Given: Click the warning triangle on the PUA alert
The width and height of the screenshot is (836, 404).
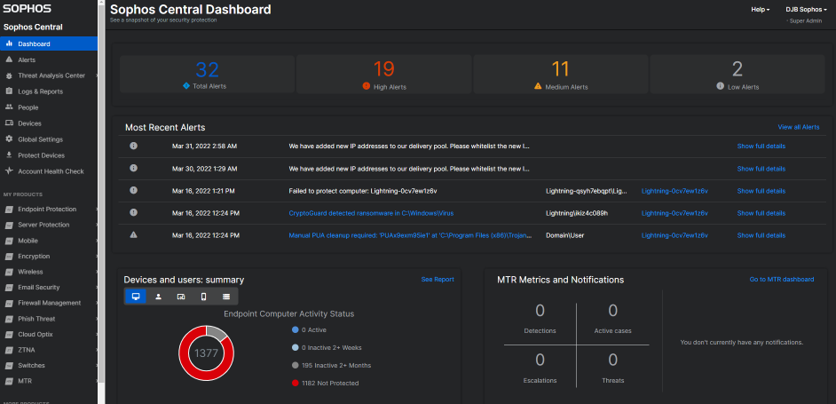Looking at the screenshot, I should [133, 235].
